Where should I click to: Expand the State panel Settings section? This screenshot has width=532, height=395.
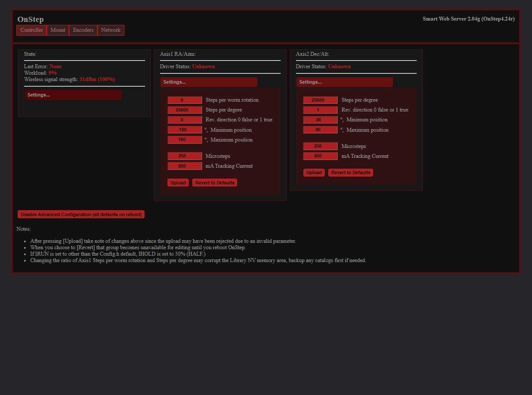point(73,95)
